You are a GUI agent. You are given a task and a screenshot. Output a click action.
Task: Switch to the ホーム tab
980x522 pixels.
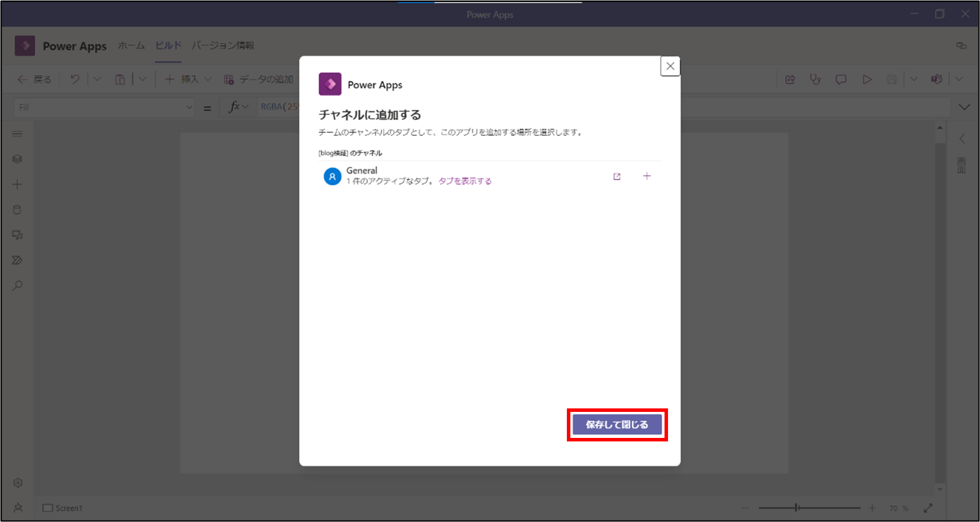point(131,46)
